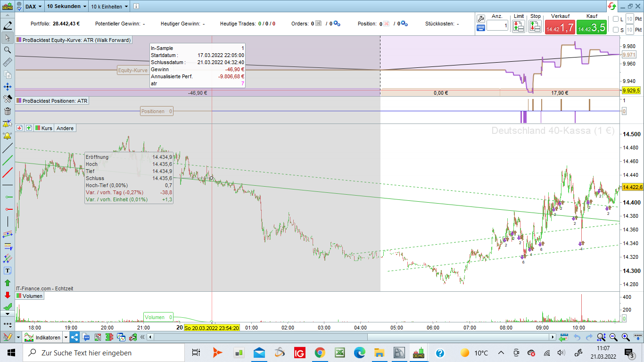Click the S points input field

[x=629, y=30]
